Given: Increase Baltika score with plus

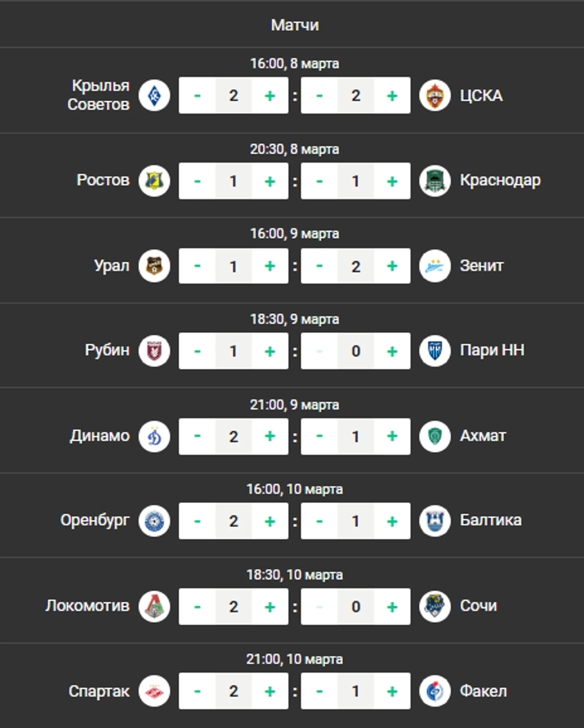Looking at the screenshot, I should click(x=392, y=521).
